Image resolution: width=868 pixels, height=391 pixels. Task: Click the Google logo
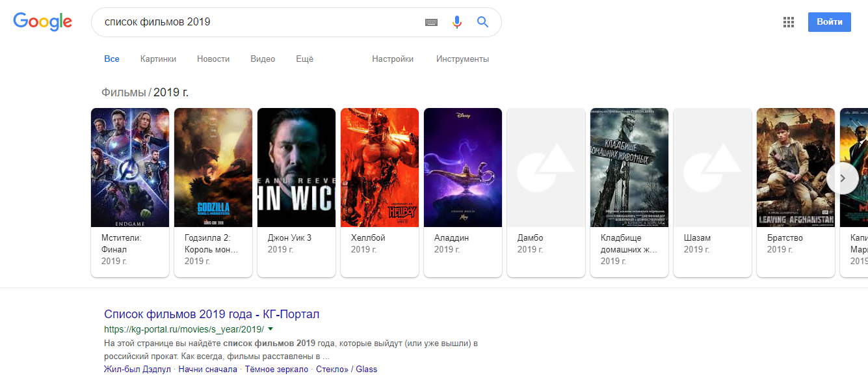tap(42, 22)
